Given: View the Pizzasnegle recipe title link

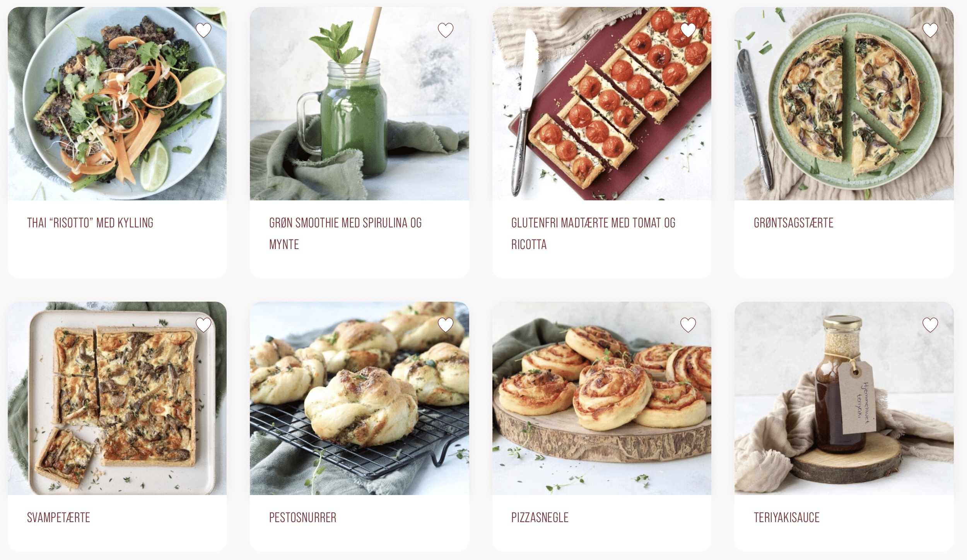Looking at the screenshot, I should 540,517.
